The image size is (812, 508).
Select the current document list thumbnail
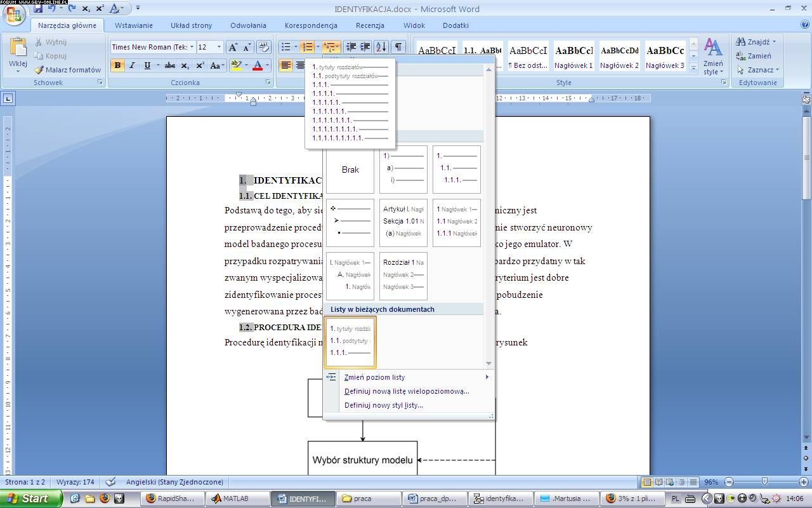point(350,342)
